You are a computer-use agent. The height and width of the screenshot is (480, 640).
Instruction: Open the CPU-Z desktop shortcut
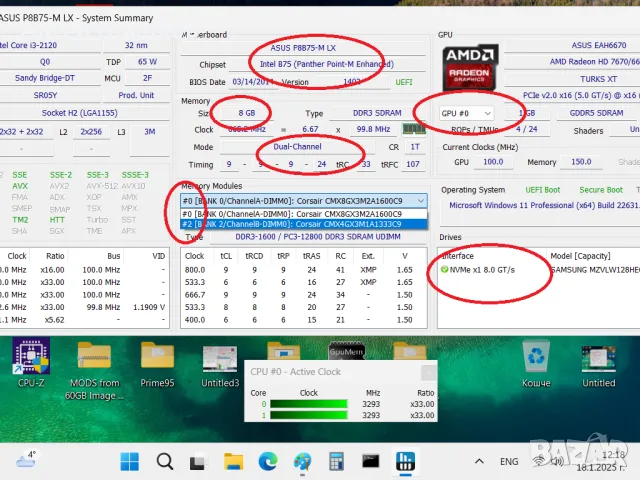pyautogui.click(x=31, y=361)
